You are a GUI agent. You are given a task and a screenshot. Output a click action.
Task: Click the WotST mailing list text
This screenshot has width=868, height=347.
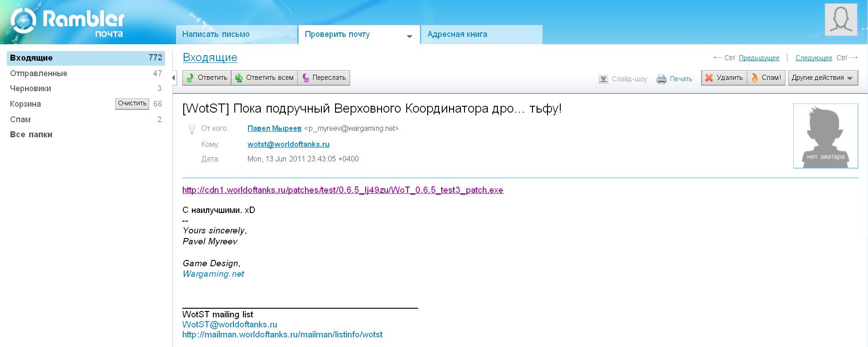218,315
